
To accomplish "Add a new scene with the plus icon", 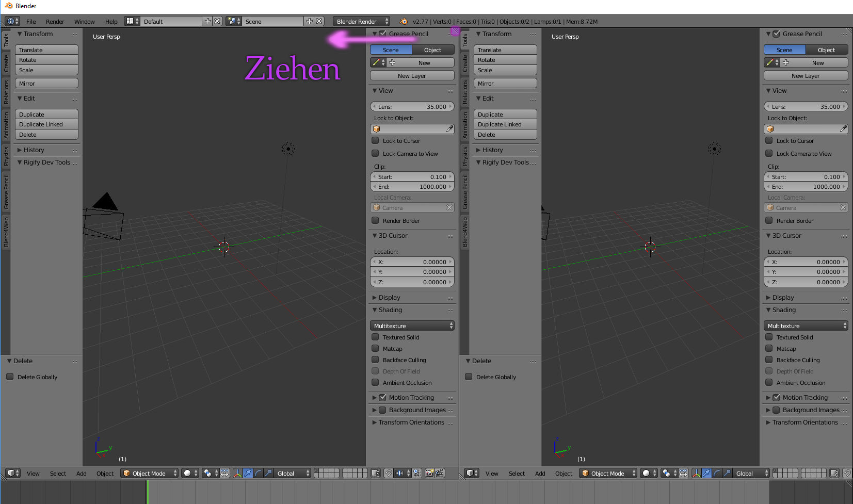I will pos(310,21).
